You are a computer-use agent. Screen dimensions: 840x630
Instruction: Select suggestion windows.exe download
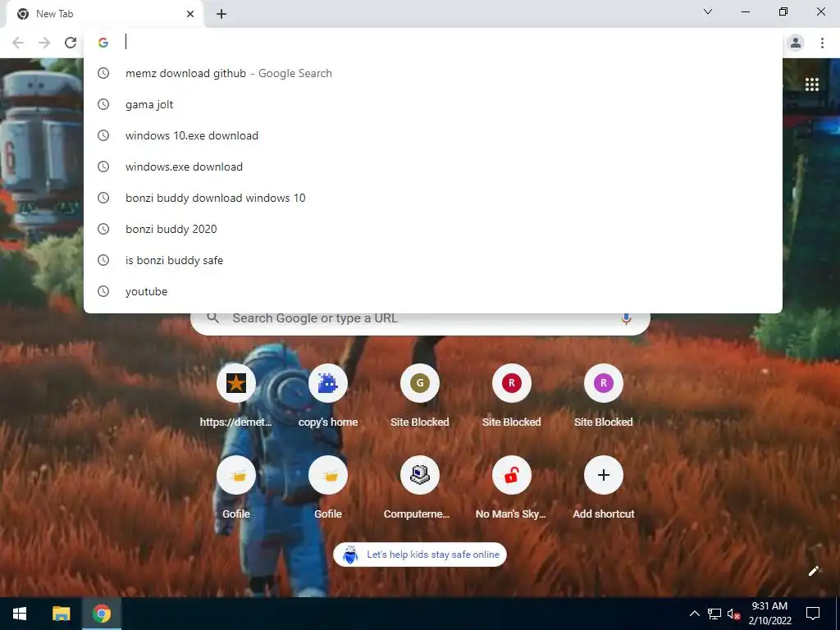[433, 167]
